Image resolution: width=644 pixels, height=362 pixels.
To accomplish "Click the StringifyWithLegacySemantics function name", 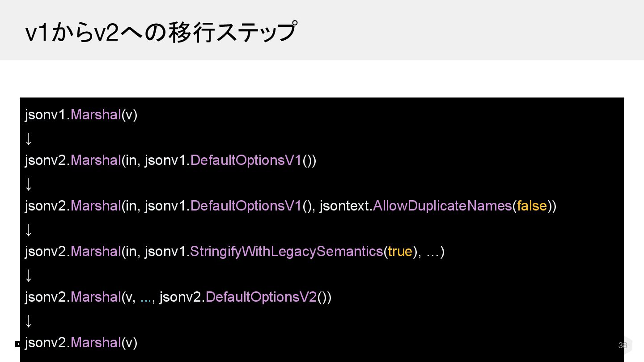I will 286,251.
